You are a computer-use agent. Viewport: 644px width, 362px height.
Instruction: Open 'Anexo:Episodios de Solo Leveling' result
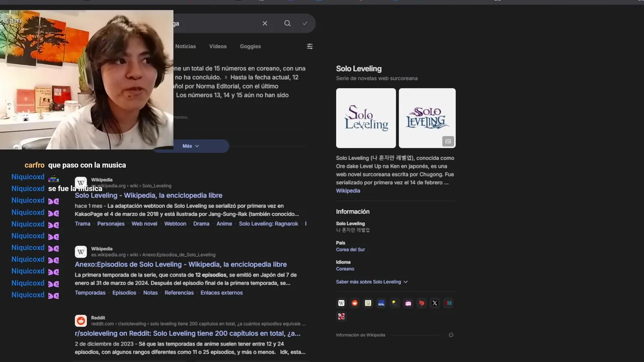pyautogui.click(x=181, y=264)
